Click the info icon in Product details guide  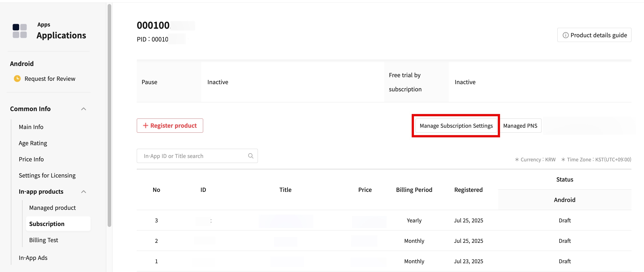tap(565, 35)
